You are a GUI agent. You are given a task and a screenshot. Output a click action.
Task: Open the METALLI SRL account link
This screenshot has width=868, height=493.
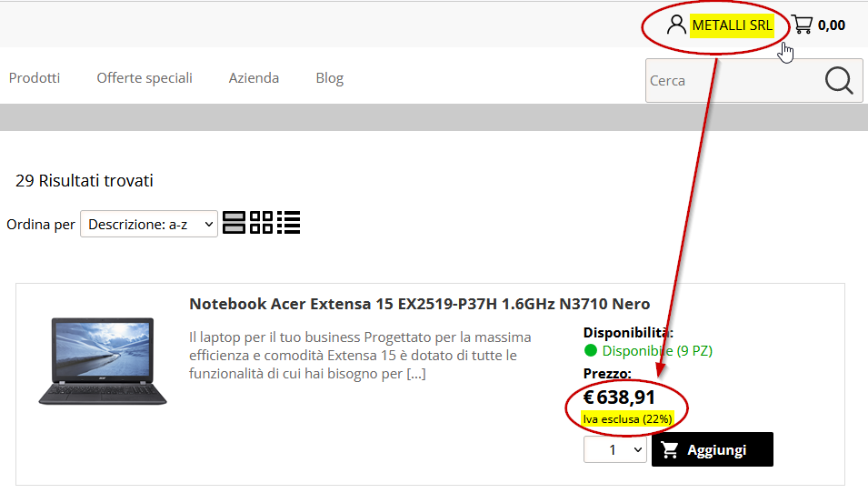(x=732, y=25)
